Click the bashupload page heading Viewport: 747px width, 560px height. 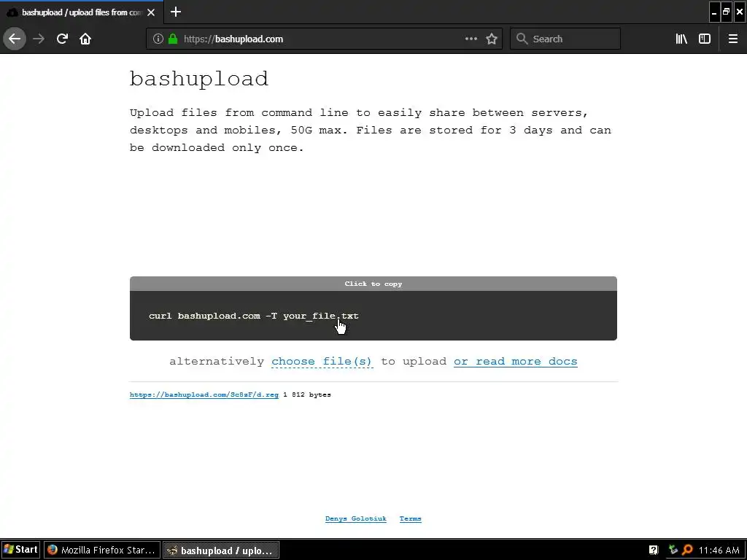199,79
